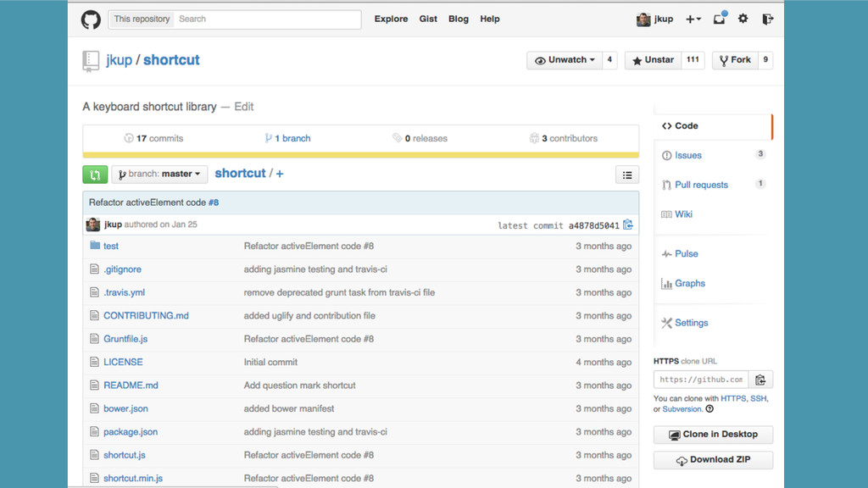Click commit message 'Add question mark shortcut'

(x=299, y=385)
